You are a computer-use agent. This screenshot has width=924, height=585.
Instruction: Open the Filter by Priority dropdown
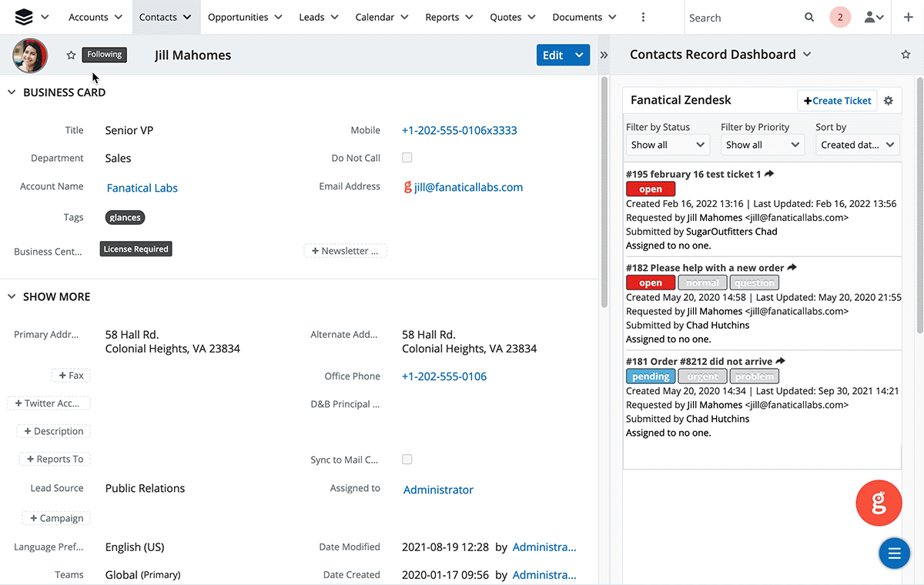click(x=762, y=145)
